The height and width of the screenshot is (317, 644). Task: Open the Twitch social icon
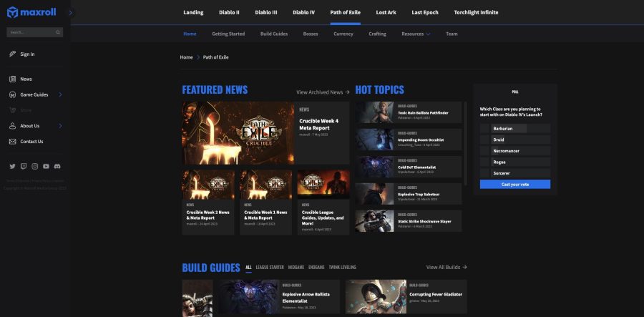point(24,166)
